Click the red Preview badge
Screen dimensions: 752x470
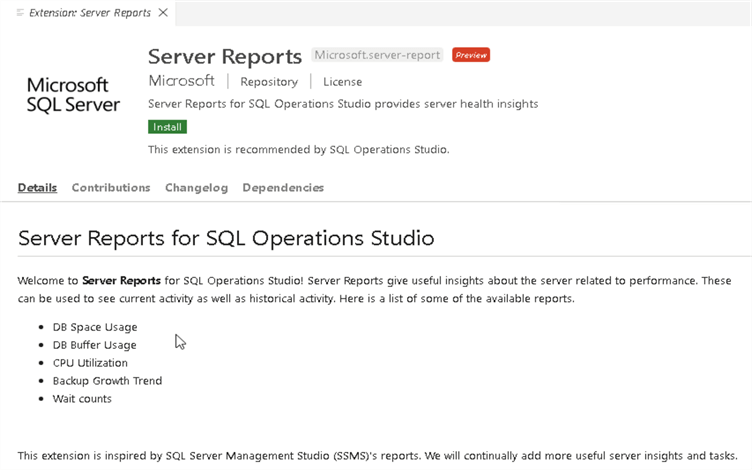pos(470,55)
